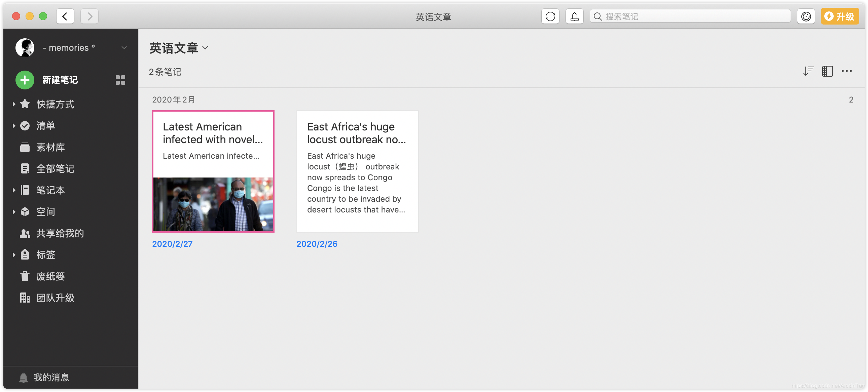
Task: Click the sort order icon
Action: point(808,71)
